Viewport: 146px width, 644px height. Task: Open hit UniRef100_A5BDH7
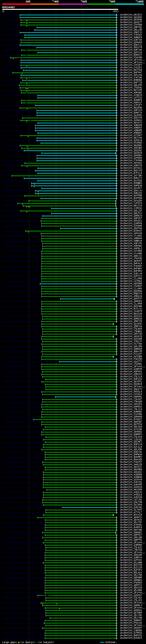click(x=131, y=133)
